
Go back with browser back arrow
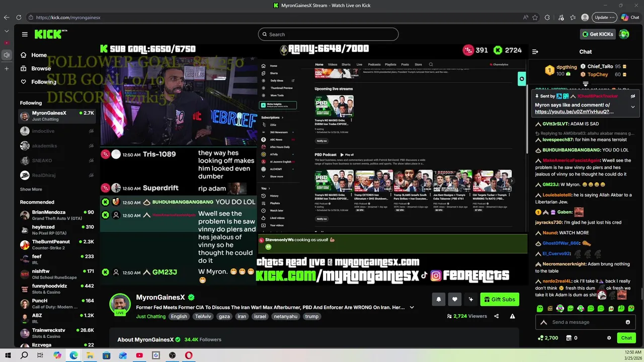[6, 17]
